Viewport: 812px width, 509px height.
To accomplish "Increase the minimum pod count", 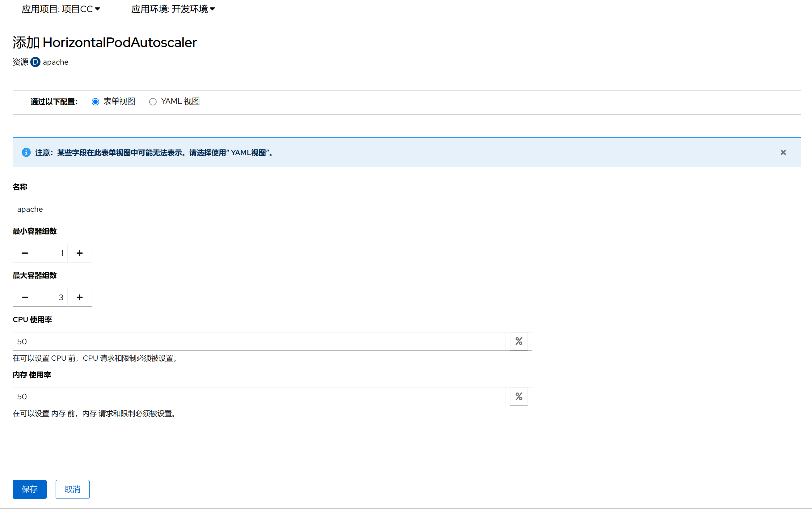I will [x=80, y=253].
